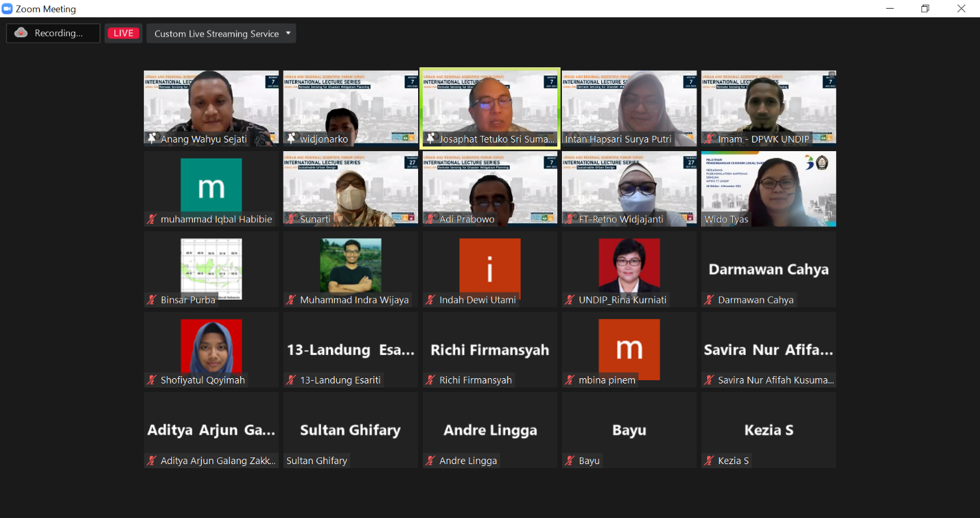Click muted mic icon for muhammad Iqbal Habibie
The image size is (980, 518).
(152, 219)
